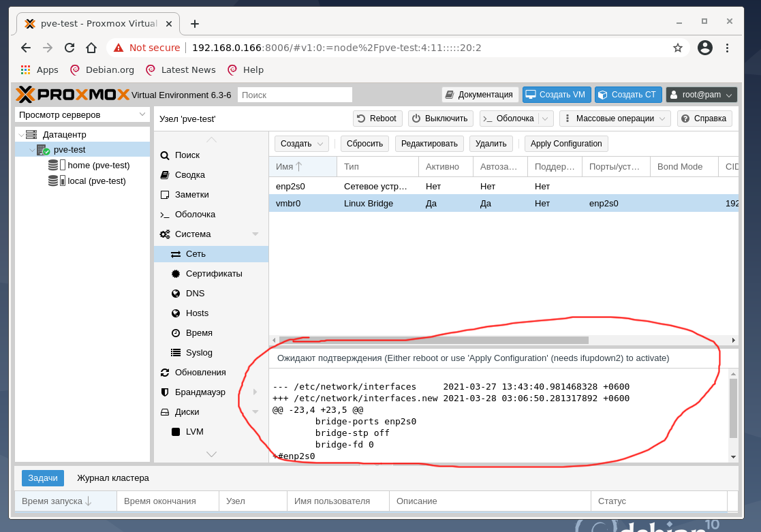Click the diff panel vertical scrollbar
Screen dimensions: 761x532
coord(733,408)
